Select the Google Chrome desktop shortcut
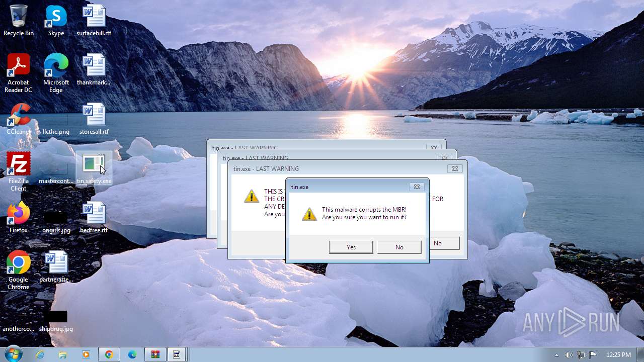 click(19, 270)
